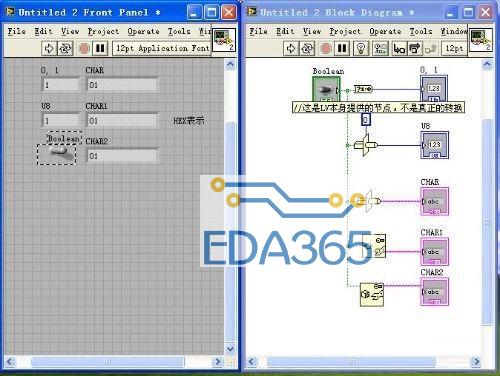Screen dimensions: 500x376
Task: Toggle the Boolean switch on Front Panel
Action: point(57,154)
